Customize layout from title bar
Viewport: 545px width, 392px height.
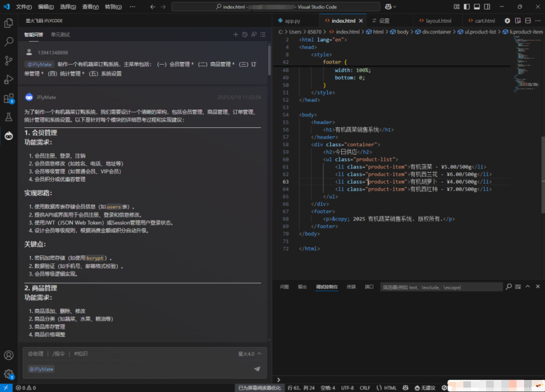(x=457, y=6)
